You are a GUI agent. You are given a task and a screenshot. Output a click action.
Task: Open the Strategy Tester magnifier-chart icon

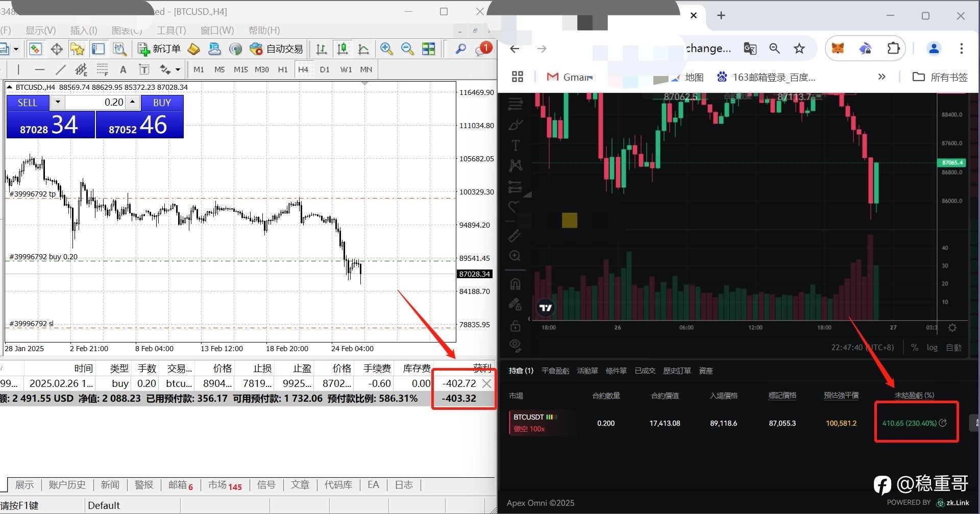coord(119,49)
